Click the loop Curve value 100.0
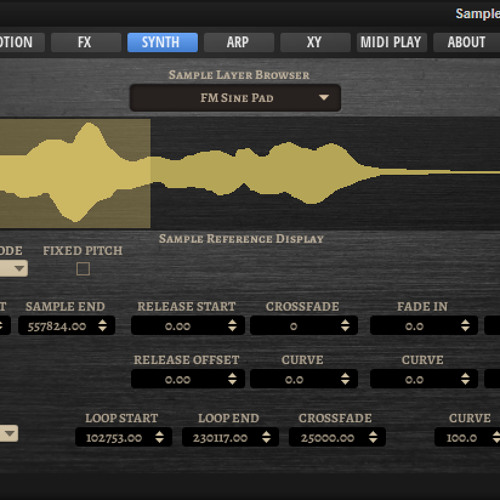500x500 pixels. 462,437
